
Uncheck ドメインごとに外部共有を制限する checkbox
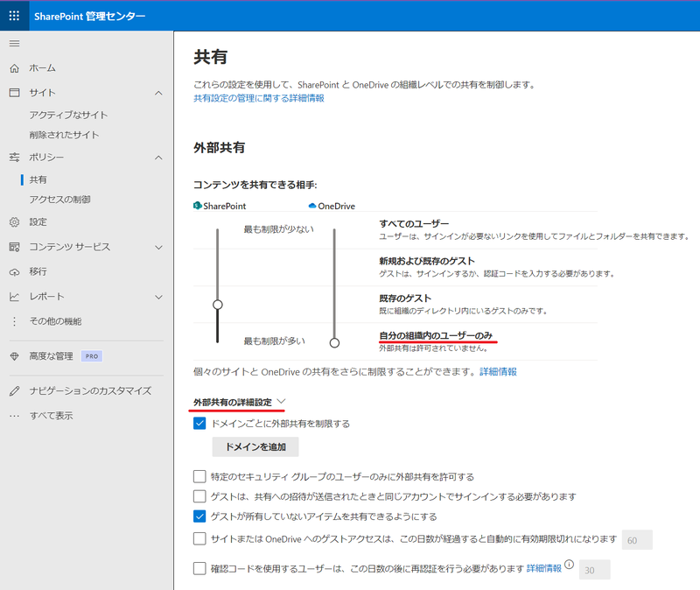(199, 423)
